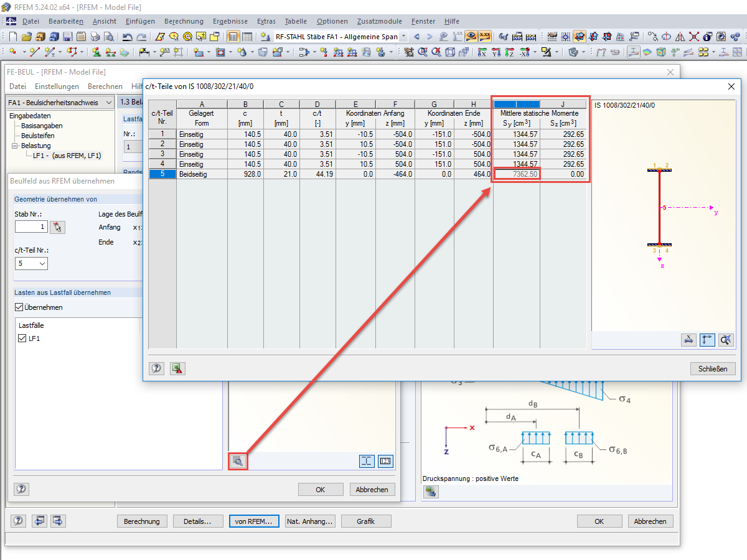Open the Zusatzmodule menu
747x560 pixels.
click(x=379, y=21)
